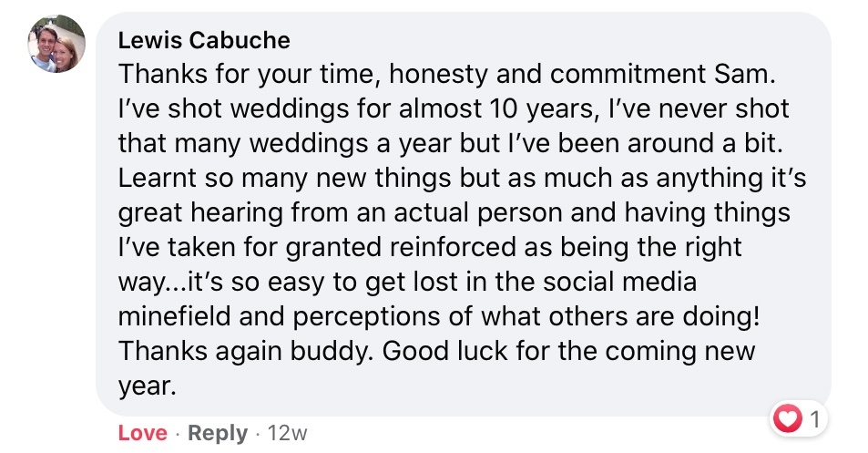868x453 pixels.
Task: View the reaction count showing 1
Action: coord(814,420)
